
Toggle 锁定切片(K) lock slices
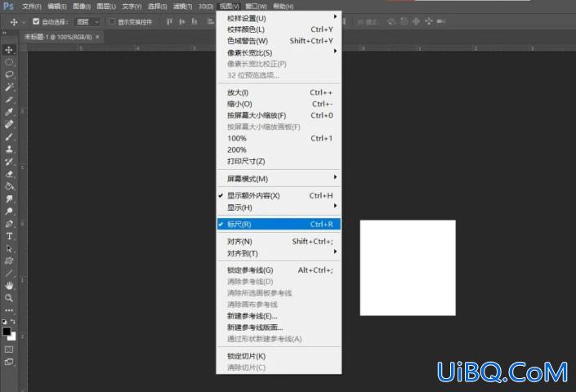[279, 356]
